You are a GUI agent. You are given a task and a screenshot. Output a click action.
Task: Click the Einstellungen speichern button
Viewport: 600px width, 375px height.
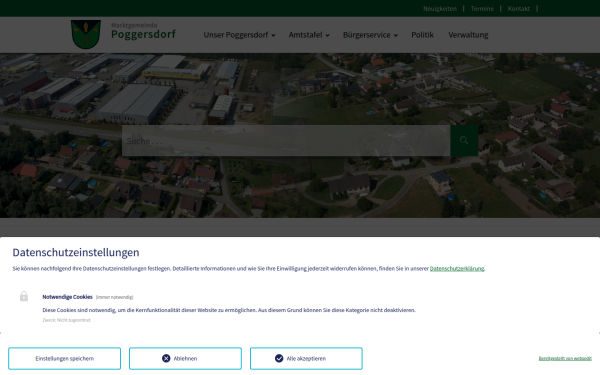click(x=64, y=359)
